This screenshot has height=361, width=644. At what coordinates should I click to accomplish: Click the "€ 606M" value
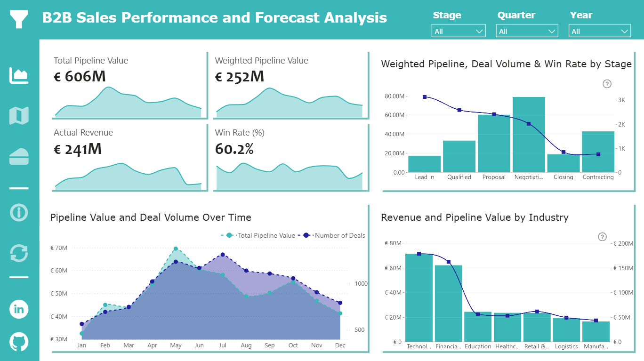click(80, 76)
